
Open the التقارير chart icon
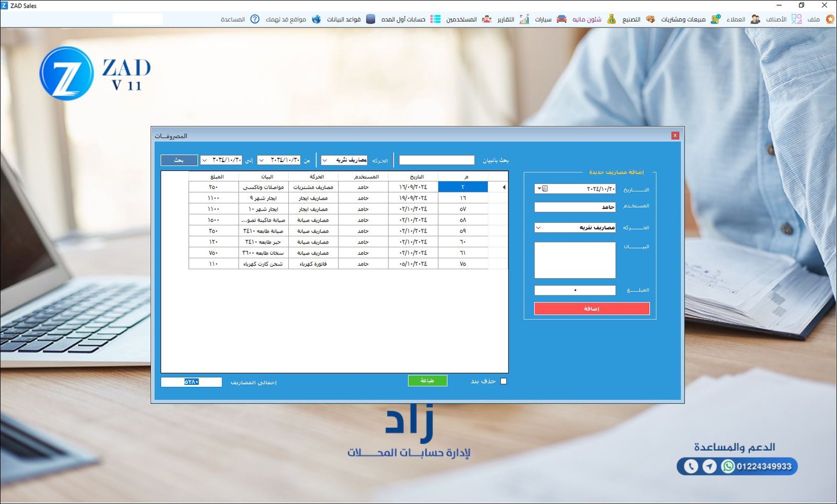coord(524,19)
